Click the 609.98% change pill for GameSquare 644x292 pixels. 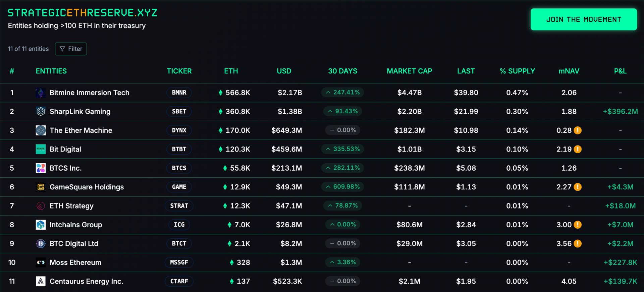tap(342, 187)
